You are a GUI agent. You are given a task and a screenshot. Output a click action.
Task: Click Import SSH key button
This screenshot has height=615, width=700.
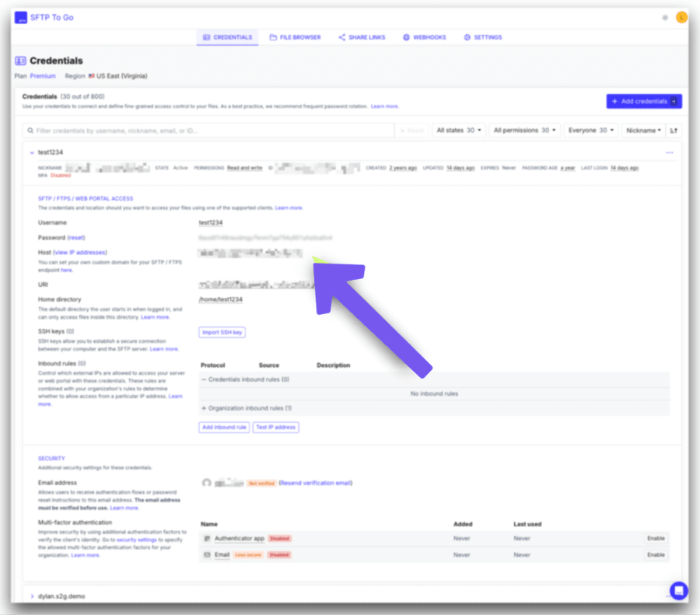[222, 332]
